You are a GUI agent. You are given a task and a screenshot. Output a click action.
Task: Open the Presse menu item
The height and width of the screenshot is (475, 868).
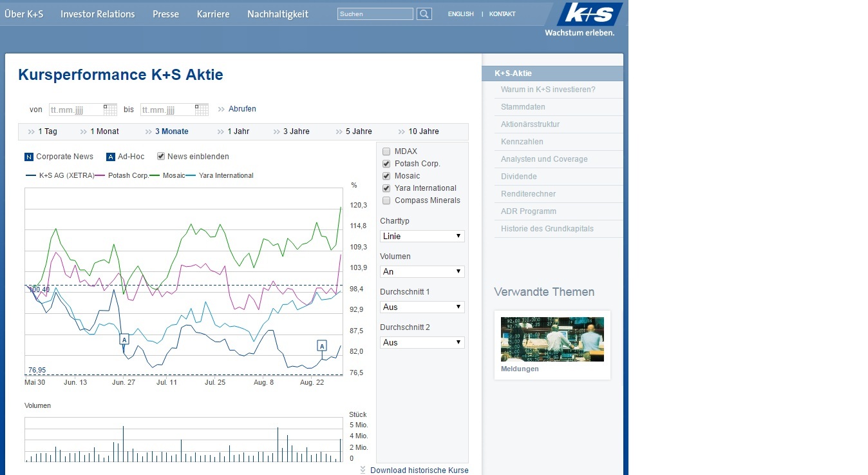point(165,13)
